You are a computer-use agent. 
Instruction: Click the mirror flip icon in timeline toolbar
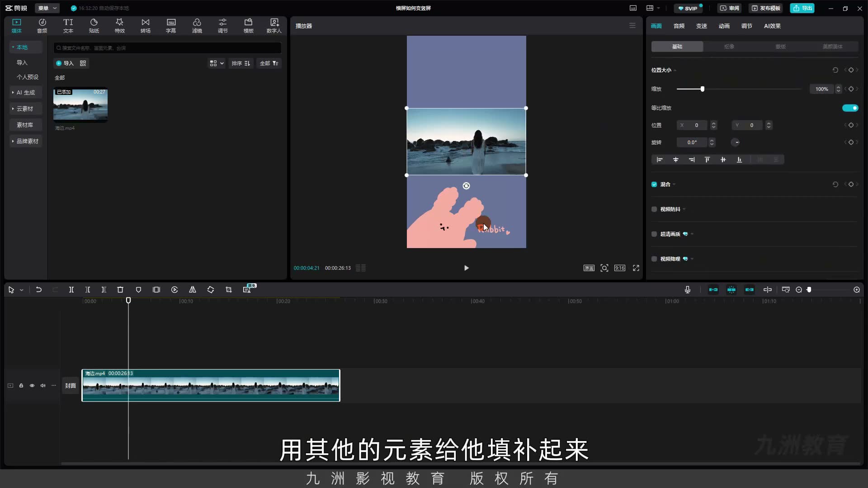193,290
